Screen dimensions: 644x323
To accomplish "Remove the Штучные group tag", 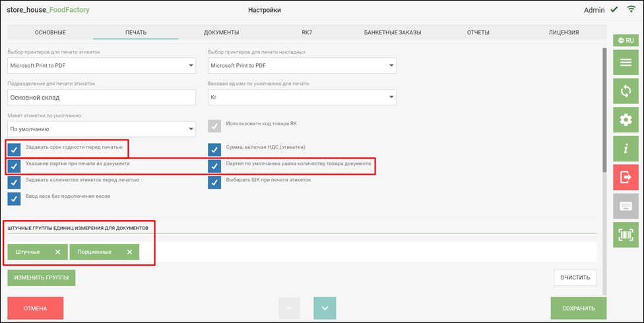I will pos(57,252).
